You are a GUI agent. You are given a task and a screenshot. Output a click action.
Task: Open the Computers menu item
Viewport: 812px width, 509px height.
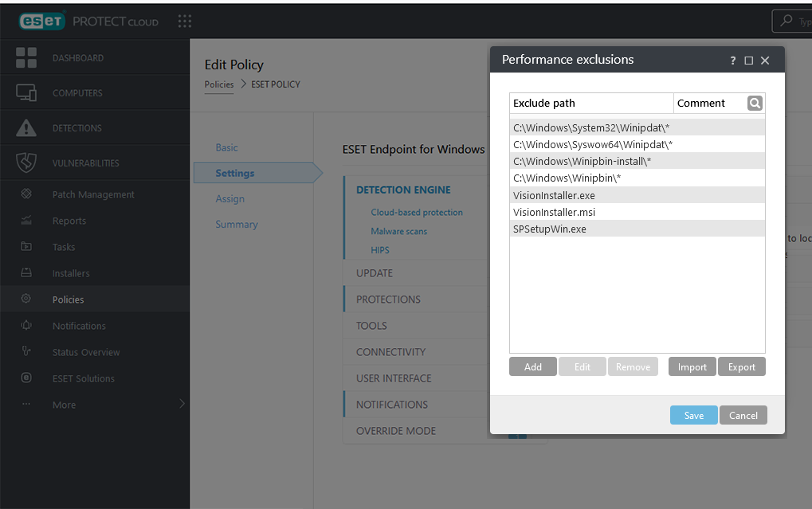pos(77,93)
